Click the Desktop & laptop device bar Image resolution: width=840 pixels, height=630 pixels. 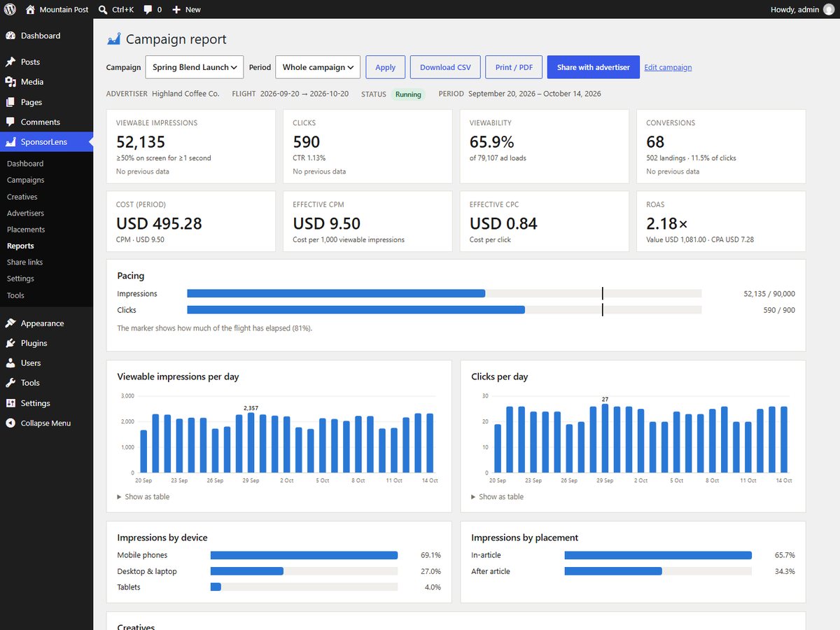tap(304, 571)
